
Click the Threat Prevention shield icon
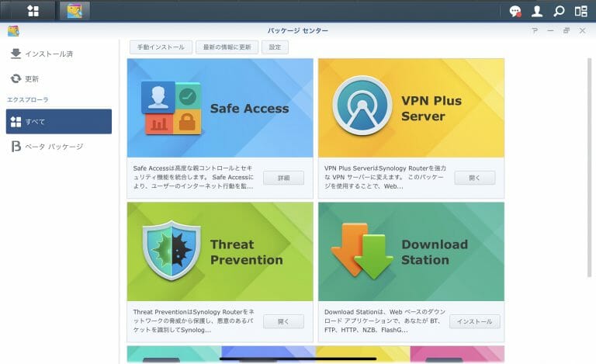click(x=172, y=250)
